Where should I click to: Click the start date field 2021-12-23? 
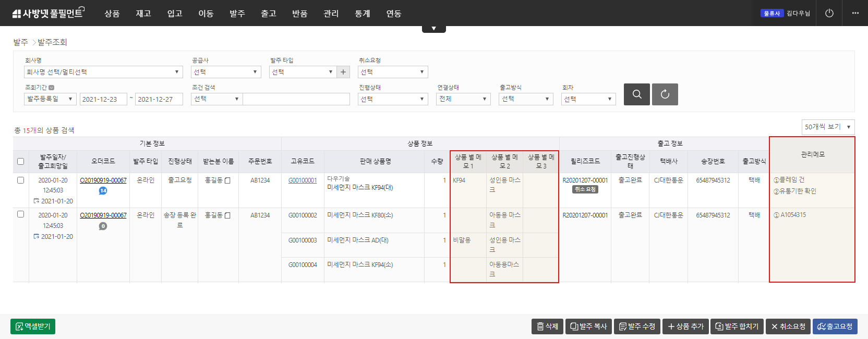click(x=103, y=99)
